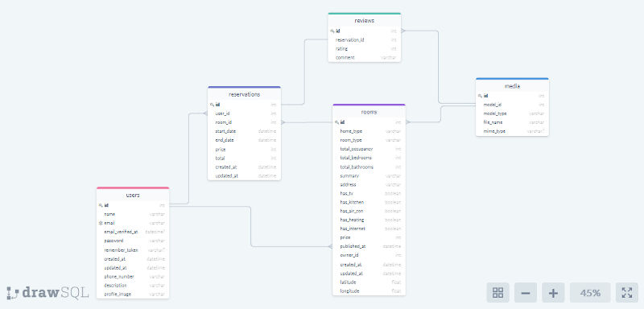This screenshot has width=644, height=309.
Task: Click the profile_image column in users
Action: [133, 295]
